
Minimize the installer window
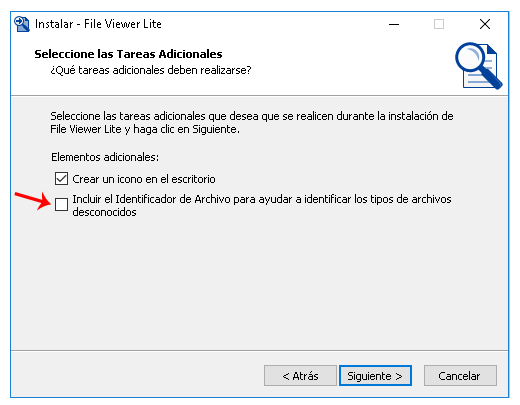(x=394, y=24)
